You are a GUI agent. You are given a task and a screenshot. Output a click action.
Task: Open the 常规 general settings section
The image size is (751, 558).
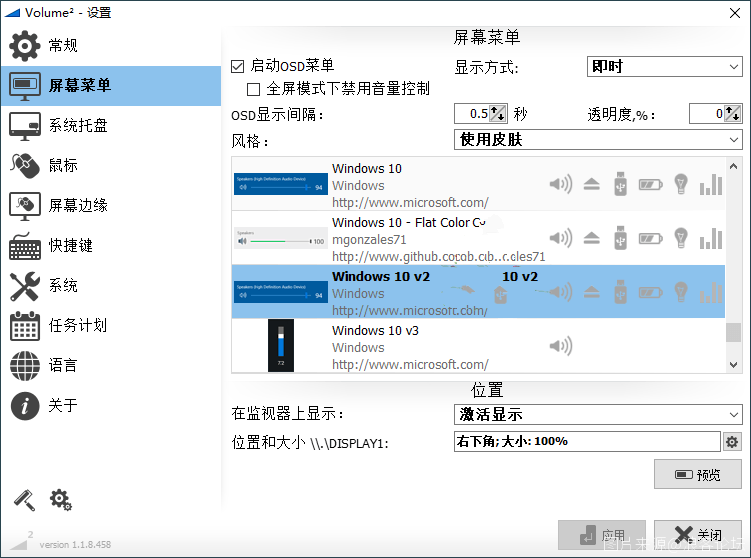[111, 46]
